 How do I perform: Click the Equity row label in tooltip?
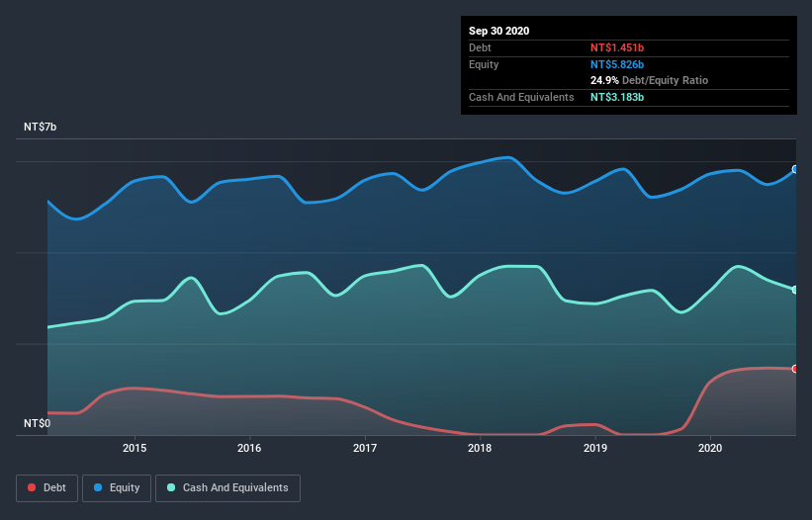(484, 64)
